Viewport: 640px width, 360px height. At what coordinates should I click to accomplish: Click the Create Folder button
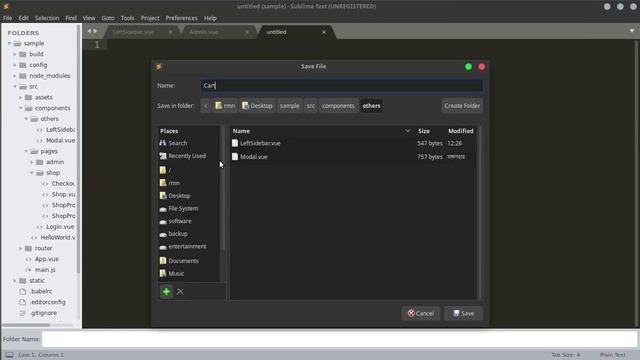click(x=462, y=106)
